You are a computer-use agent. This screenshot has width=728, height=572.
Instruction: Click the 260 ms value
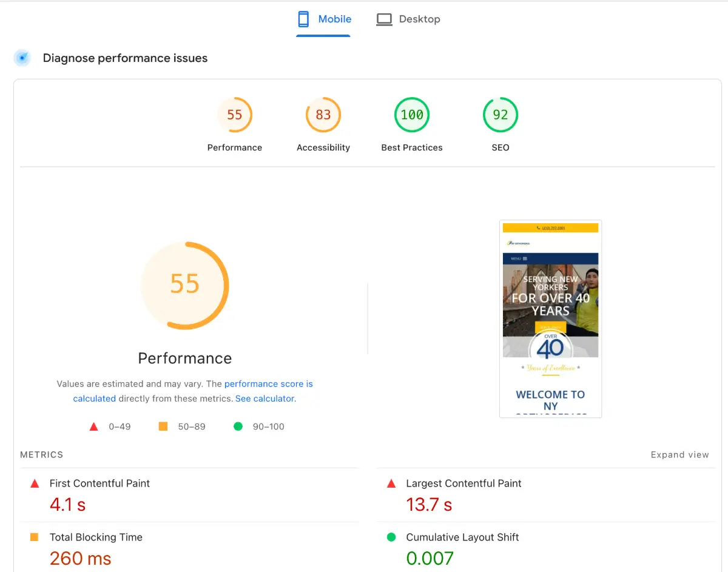click(x=81, y=558)
